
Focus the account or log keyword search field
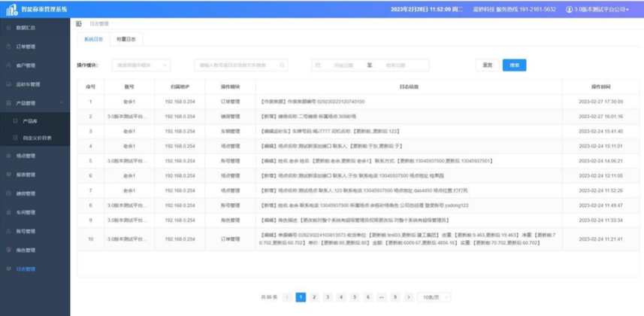coord(240,65)
